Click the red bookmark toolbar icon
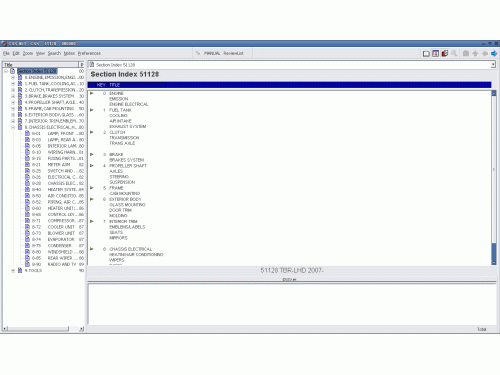 445,53
